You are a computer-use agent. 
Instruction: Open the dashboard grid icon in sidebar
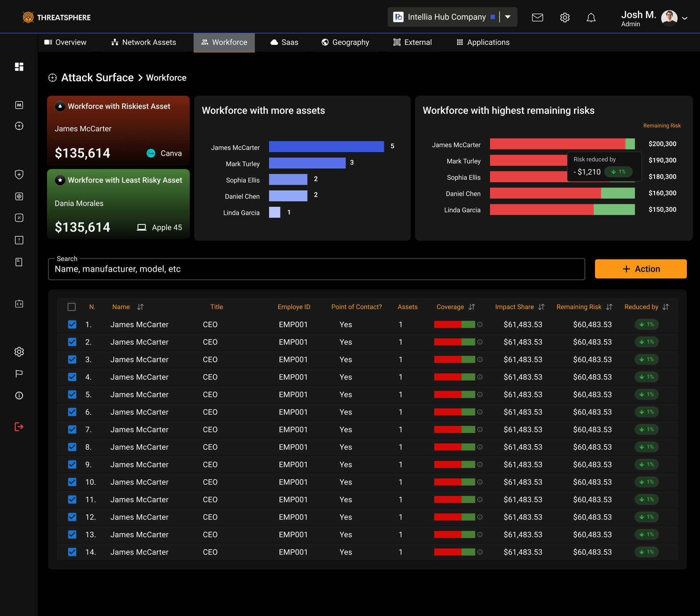pos(19,67)
